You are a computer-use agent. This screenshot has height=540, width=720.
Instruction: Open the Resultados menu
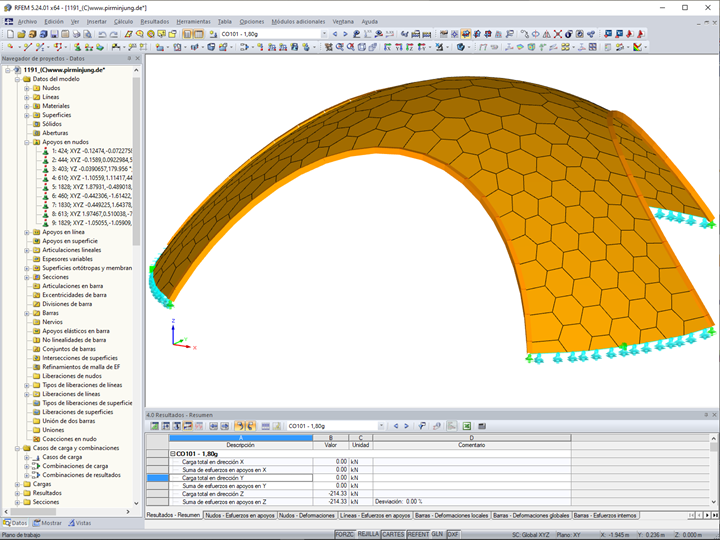coord(155,22)
